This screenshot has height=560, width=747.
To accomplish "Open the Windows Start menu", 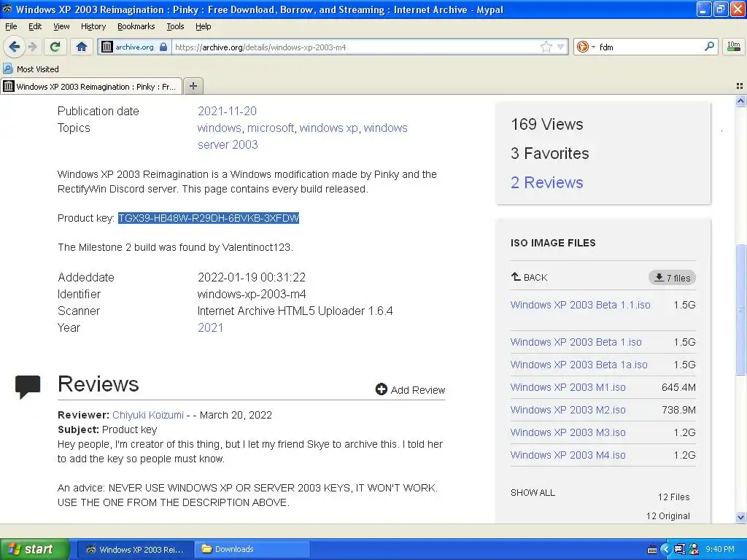I will [x=34, y=549].
